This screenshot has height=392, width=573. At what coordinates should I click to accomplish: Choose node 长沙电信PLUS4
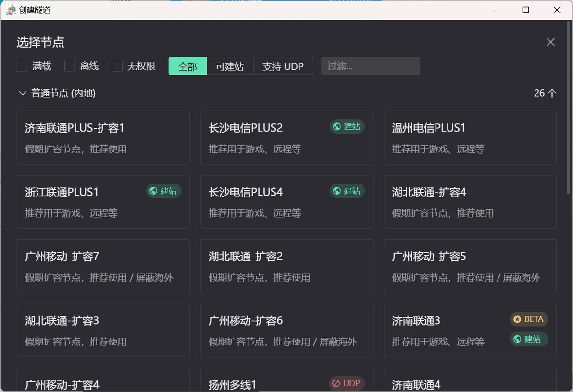point(286,202)
